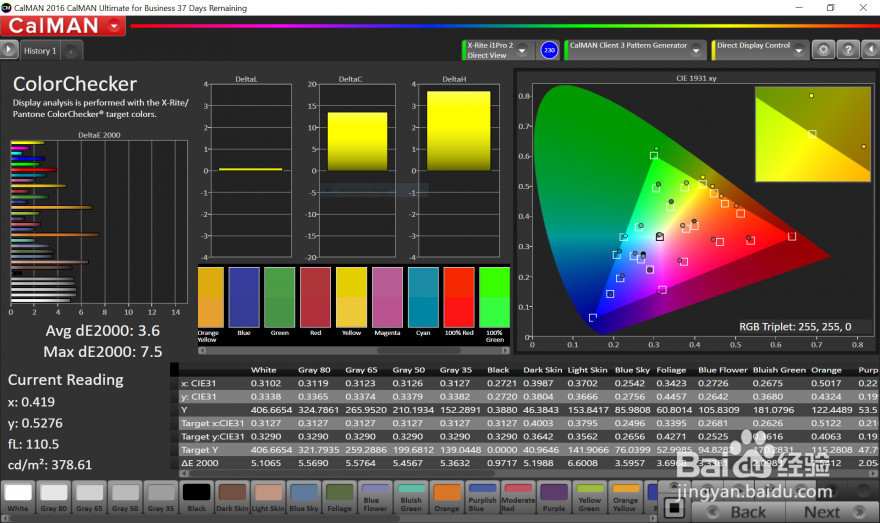880x523 pixels.
Task: Pick the Dark Skin patch
Action: coord(232,497)
